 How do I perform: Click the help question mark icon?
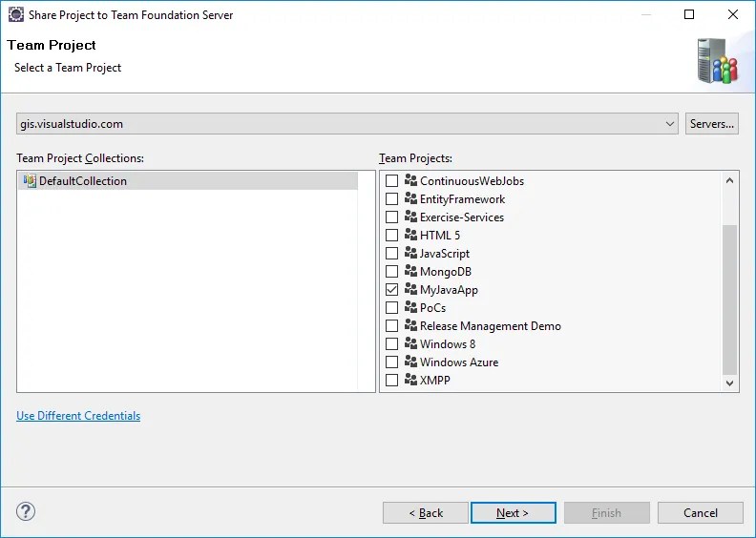[26, 511]
